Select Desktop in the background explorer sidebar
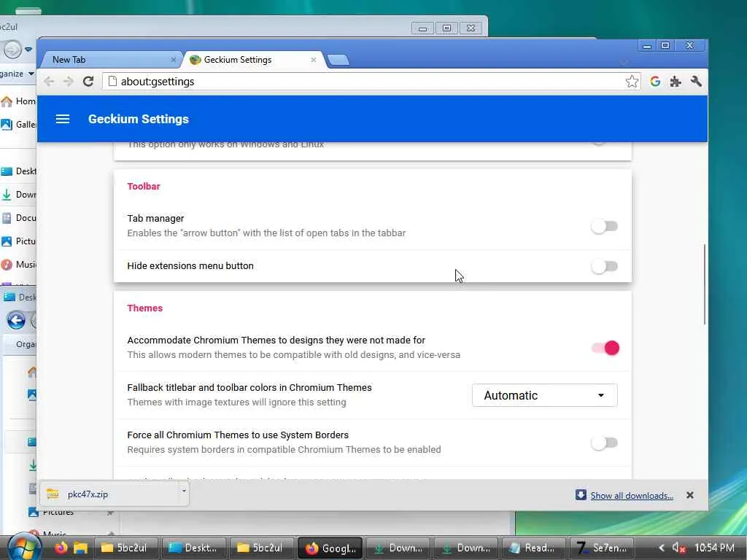The height and width of the screenshot is (560, 747). tap(18, 171)
